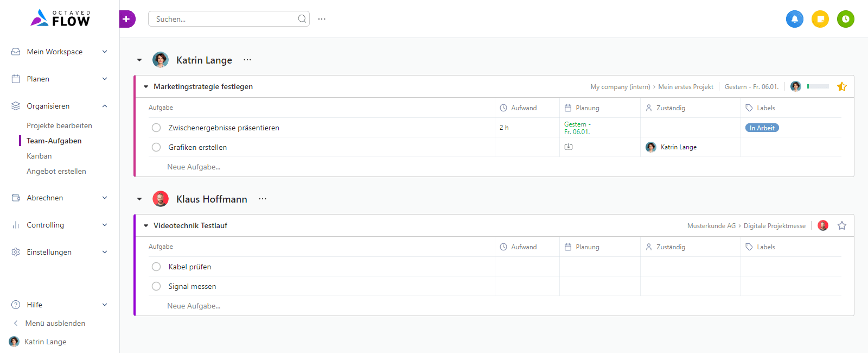Mark Zwischenergebnisse präsentieren as done
This screenshot has width=868, height=353.
point(156,128)
